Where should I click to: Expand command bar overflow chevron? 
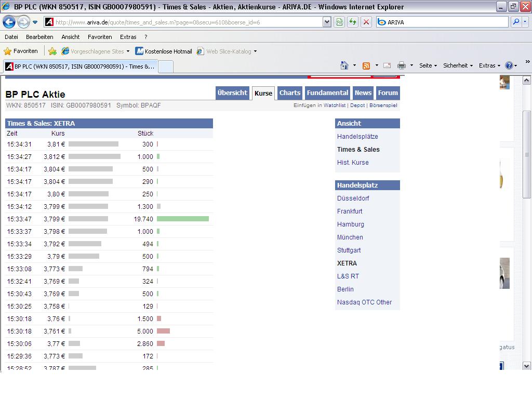coord(528,61)
